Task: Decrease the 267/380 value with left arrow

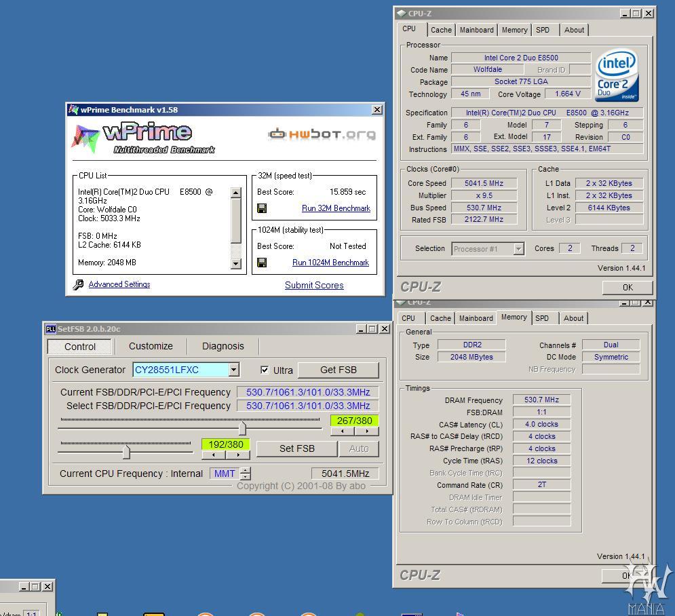Action: tap(342, 431)
